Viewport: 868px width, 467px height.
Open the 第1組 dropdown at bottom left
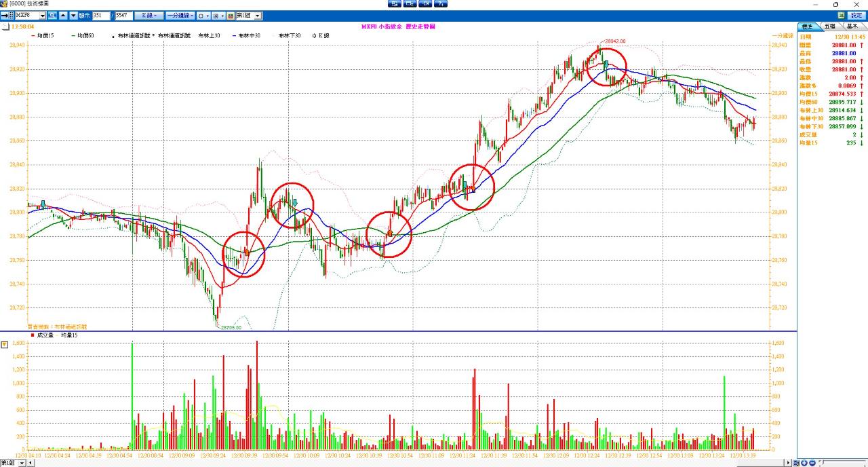coord(22,463)
